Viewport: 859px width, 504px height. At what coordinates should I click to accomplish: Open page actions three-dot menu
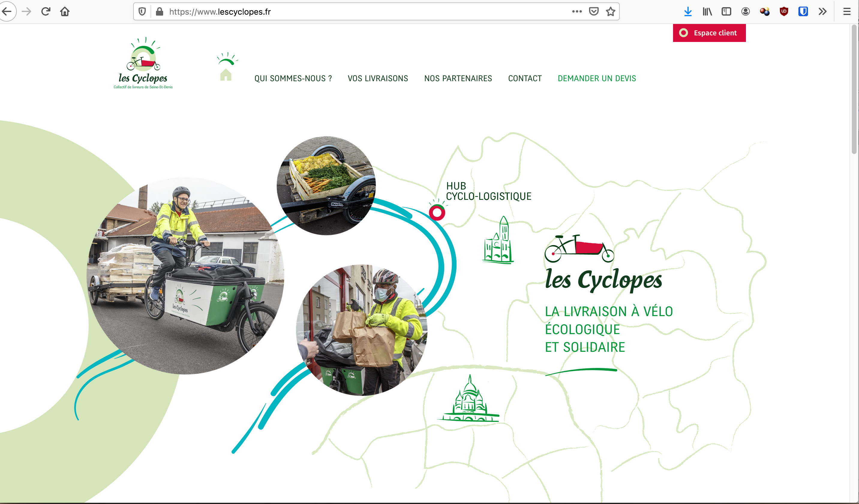(577, 12)
